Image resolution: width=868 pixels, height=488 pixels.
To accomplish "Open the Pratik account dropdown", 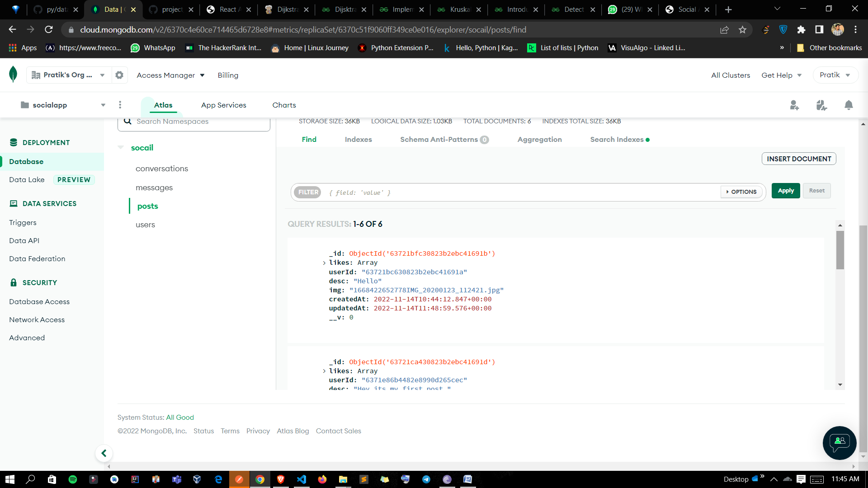I will click(x=835, y=75).
